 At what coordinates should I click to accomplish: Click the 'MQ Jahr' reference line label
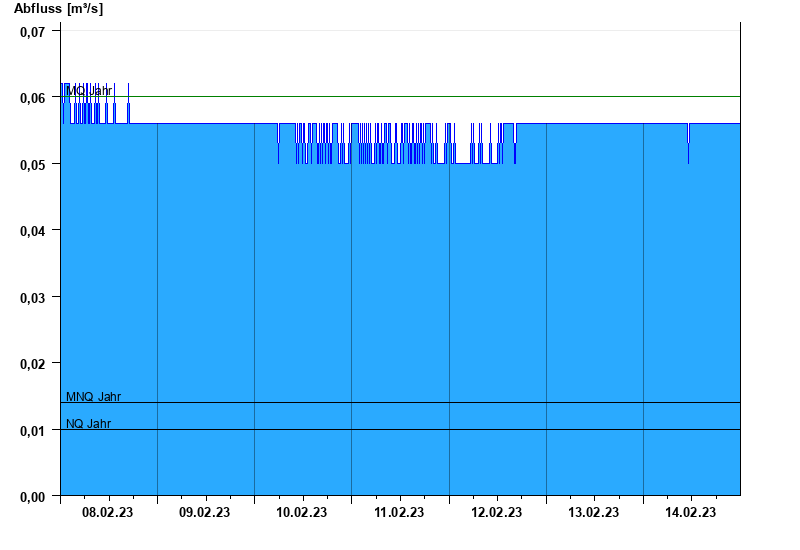(89, 90)
